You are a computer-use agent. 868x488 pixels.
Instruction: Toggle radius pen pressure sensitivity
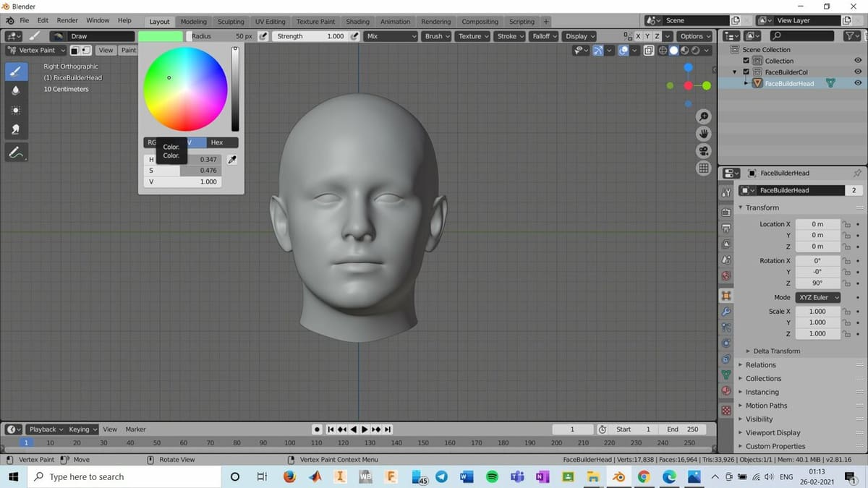[x=263, y=36]
